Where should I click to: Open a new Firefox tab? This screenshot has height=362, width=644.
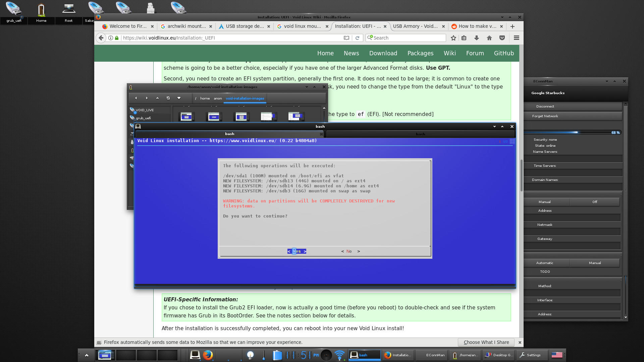(513, 26)
